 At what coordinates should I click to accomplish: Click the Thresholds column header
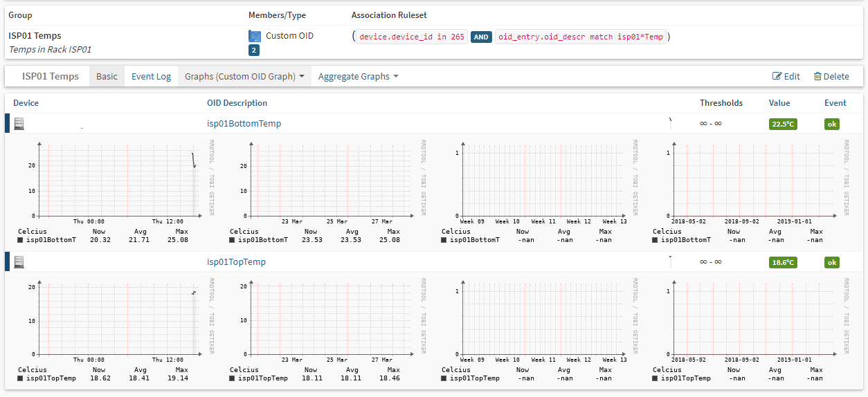(721, 103)
